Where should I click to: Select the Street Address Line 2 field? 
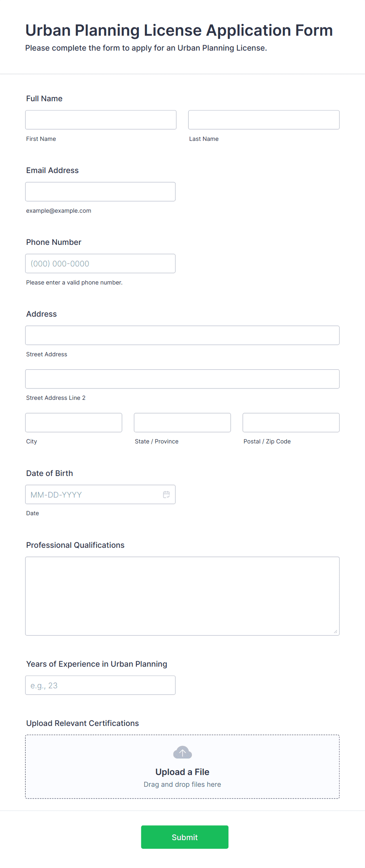point(182,379)
